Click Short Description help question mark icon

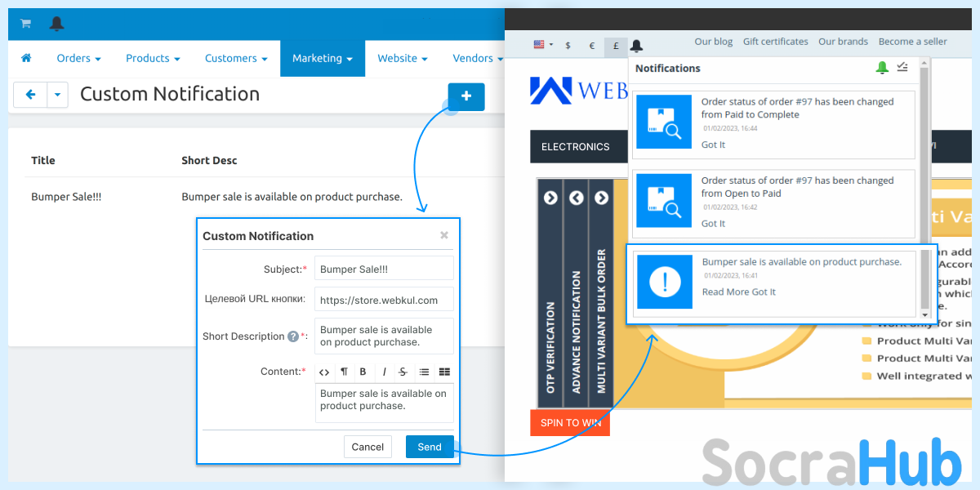click(x=292, y=336)
